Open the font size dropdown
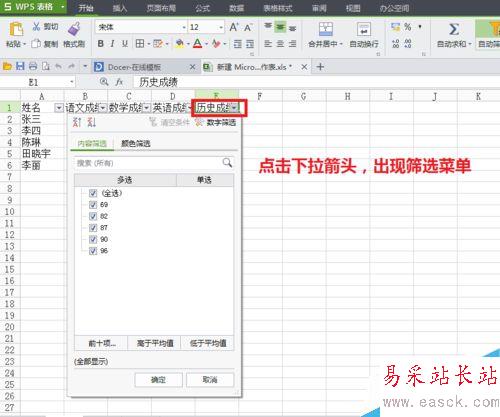500x417 pixels. [221, 27]
